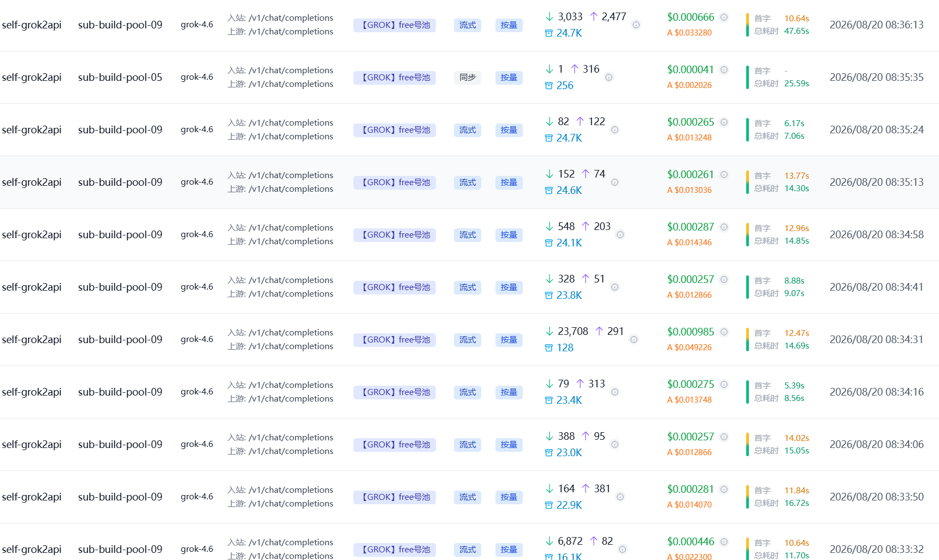939x560 pixels.
Task: Click 【GROK】free号池 tag in 08:34:06 row
Action: click(x=394, y=445)
